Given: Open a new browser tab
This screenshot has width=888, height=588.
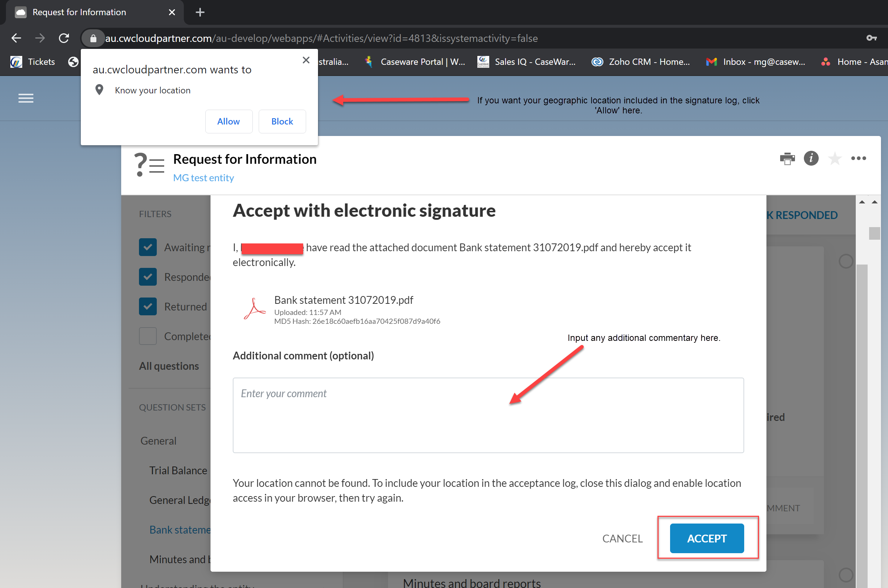Looking at the screenshot, I should pos(200,12).
